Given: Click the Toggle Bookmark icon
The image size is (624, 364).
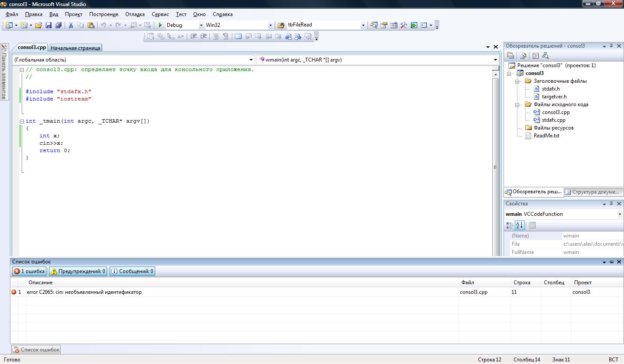Looking at the screenshot, I should pos(238,37).
